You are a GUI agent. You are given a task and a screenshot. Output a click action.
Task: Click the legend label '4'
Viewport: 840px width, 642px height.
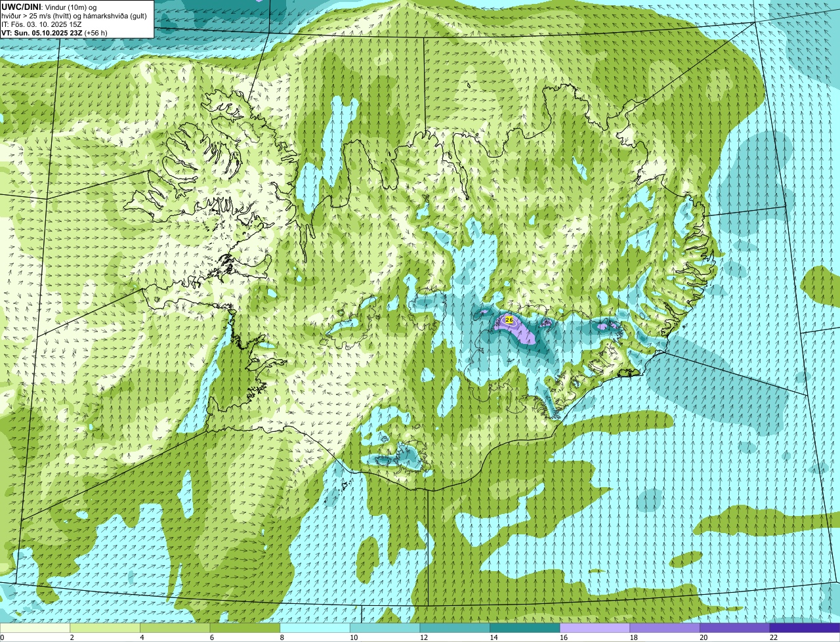point(142,637)
